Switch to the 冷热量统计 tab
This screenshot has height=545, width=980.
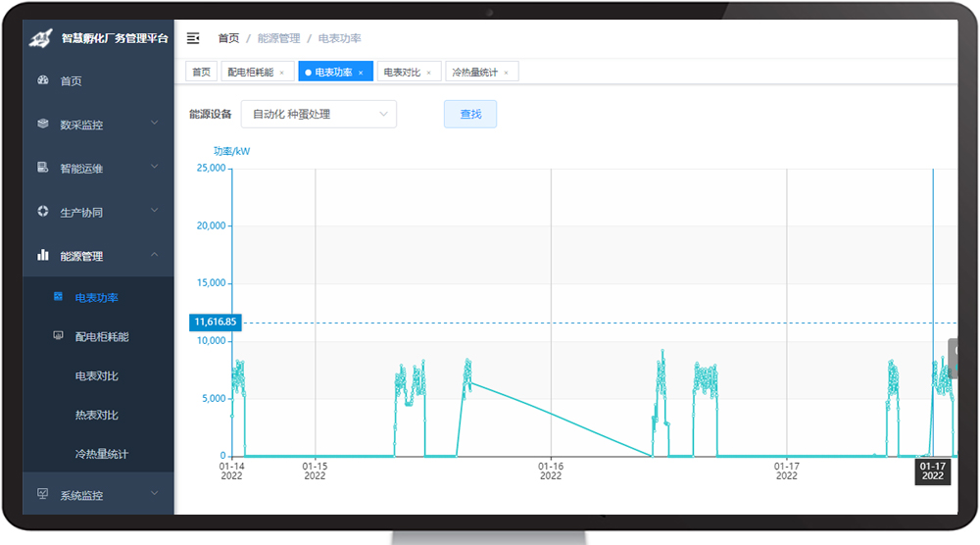point(481,72)
